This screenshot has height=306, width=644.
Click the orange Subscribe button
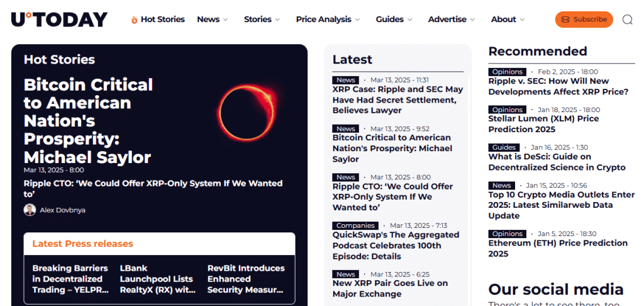584,20
